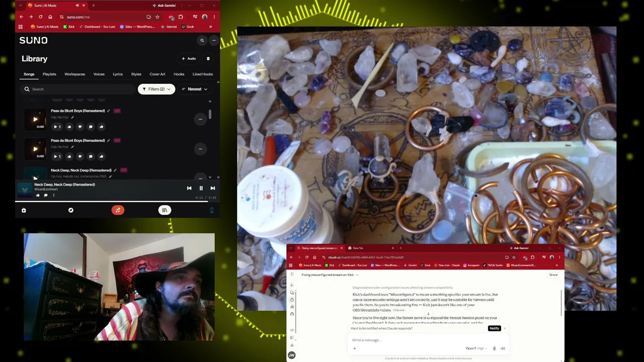Image resolution: width=644 pixels, height=362 pixels.
Task: Skip to the next track in player
Action: [x=212, y=188]
